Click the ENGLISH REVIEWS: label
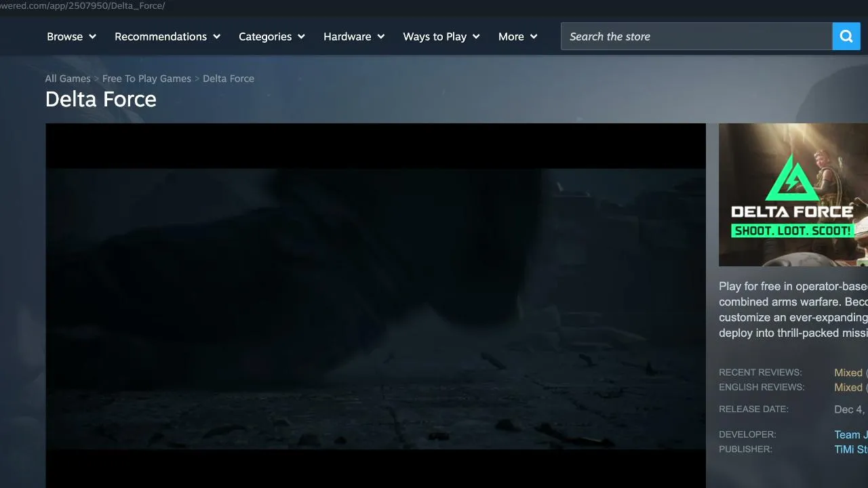Viewport: 868px width, 488px height. point(762,388)
